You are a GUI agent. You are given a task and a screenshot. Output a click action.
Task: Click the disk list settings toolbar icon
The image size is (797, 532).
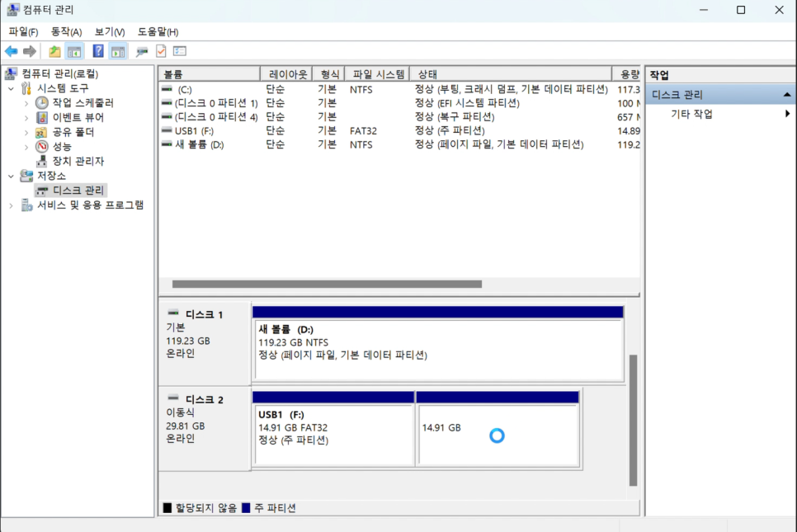tap(180, 51)
